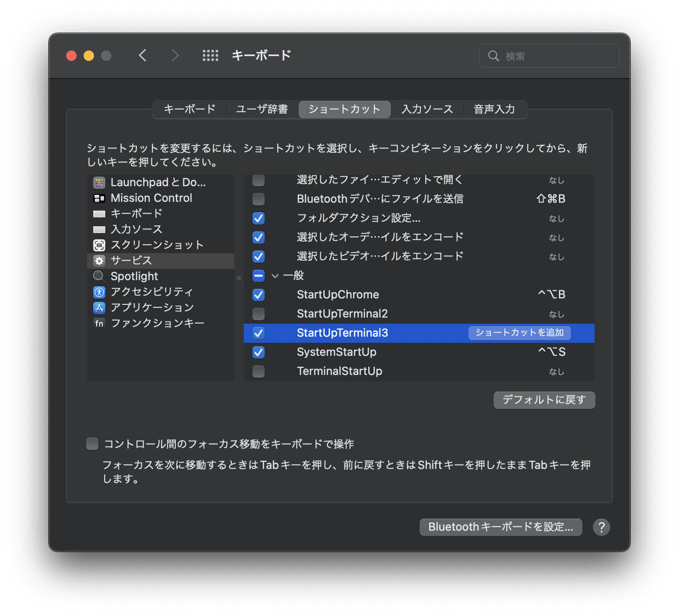The image size is (679, 616).
Task: Open the ユーザ辞書 tab
Action: (x=262, y=109)
